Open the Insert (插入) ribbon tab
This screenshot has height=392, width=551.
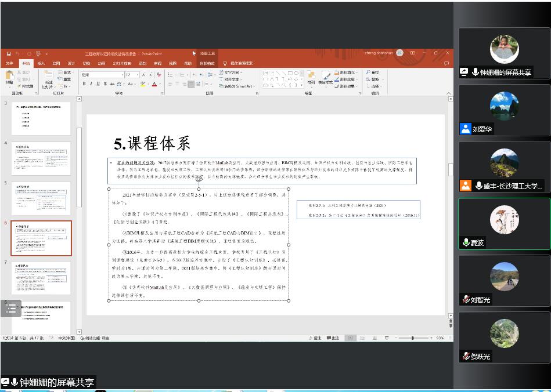41,63
